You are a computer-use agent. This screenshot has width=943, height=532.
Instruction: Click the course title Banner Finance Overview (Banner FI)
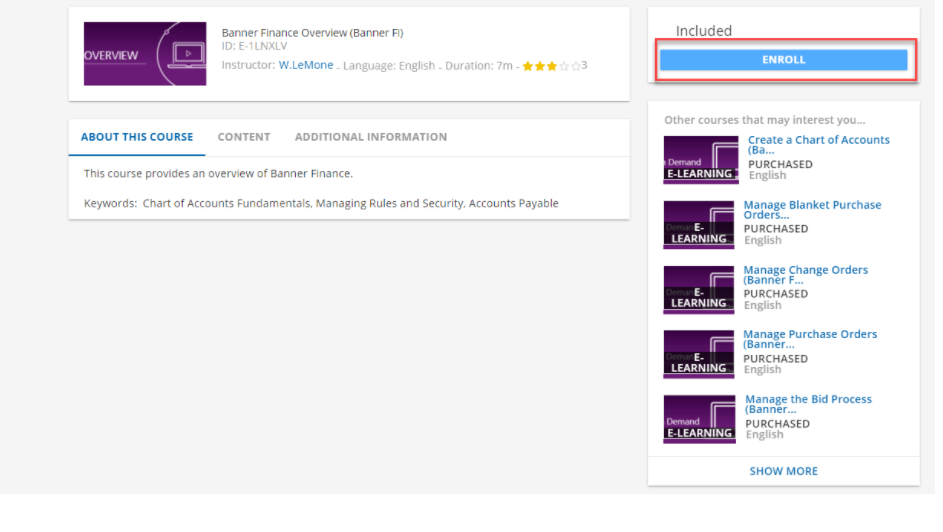click(312, 33)
